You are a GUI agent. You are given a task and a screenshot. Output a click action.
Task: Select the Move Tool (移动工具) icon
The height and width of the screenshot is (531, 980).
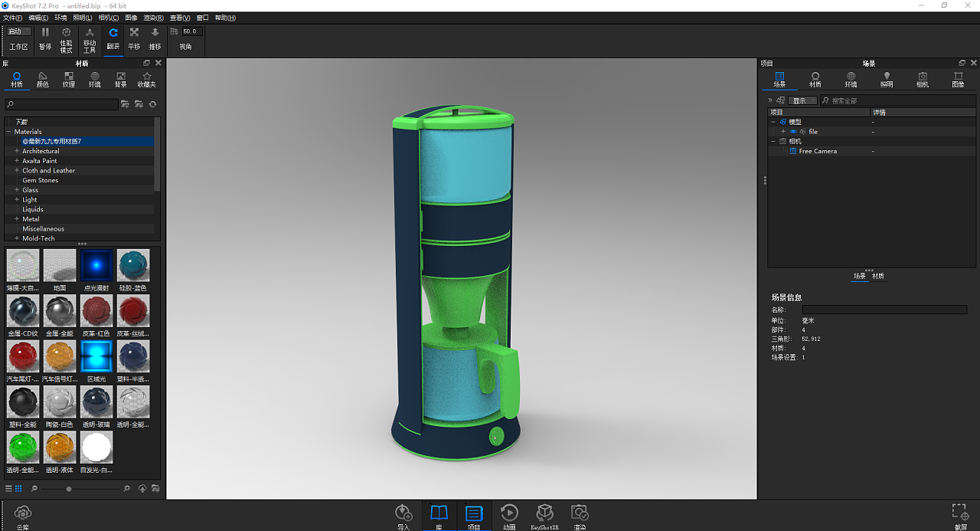(90, 33)
